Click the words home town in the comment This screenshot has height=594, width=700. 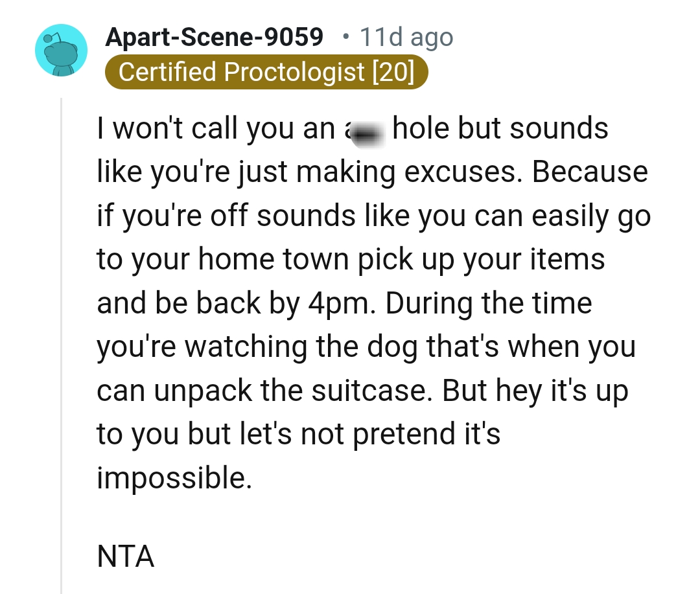coord(274,259)
